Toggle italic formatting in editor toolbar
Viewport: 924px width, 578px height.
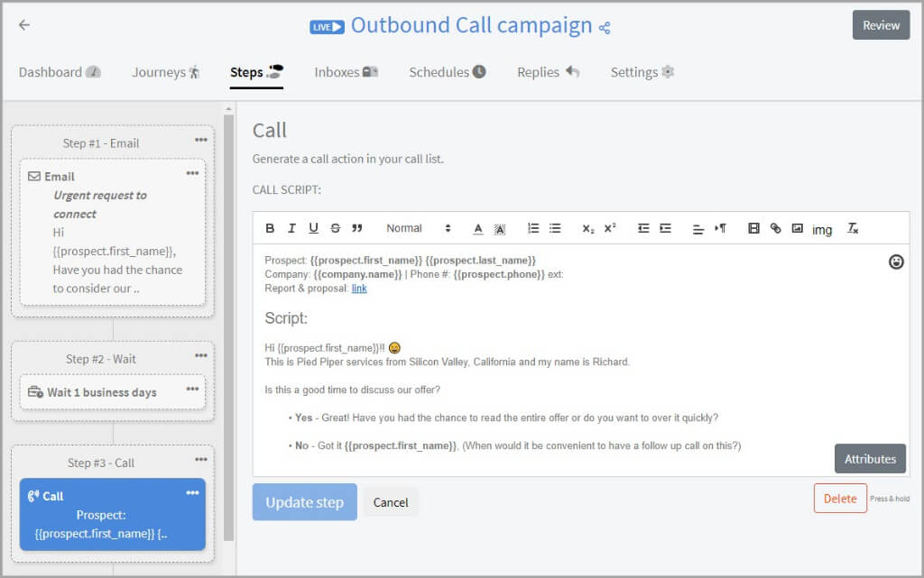click(291, 228)
